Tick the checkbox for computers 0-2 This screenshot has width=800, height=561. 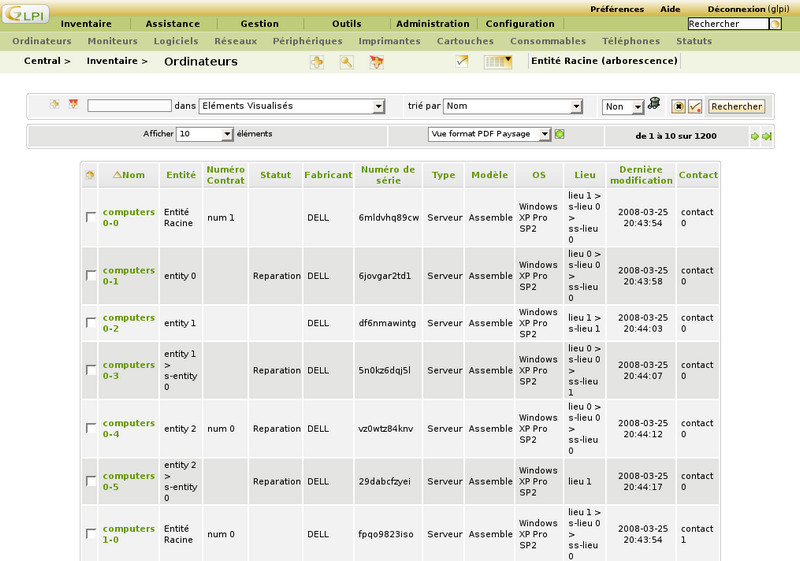[x=91, y=322]
